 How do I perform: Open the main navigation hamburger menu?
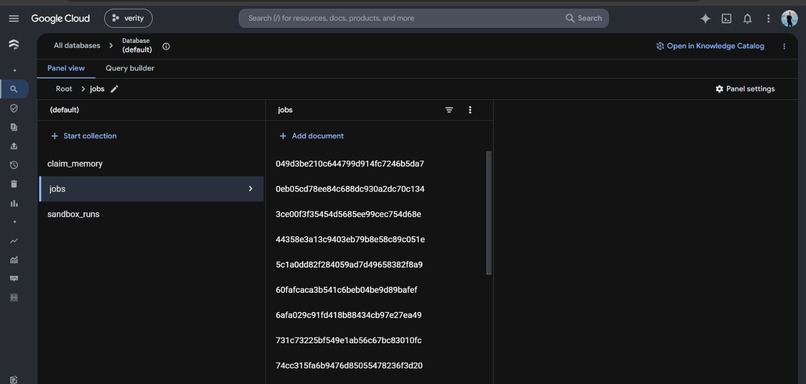14,19
